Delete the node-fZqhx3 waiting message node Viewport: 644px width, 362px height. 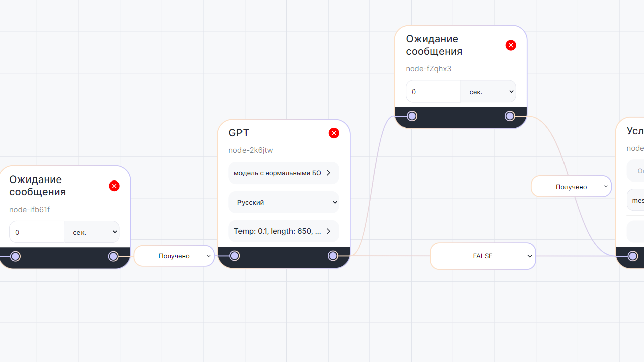[x=511, y=45]
